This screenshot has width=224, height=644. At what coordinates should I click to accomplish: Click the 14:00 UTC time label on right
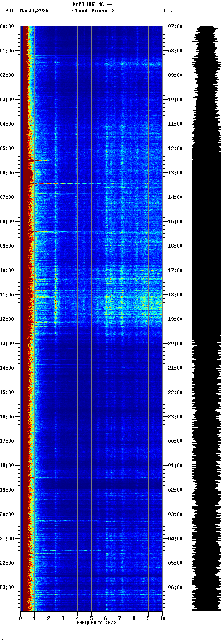click(175, 197)
